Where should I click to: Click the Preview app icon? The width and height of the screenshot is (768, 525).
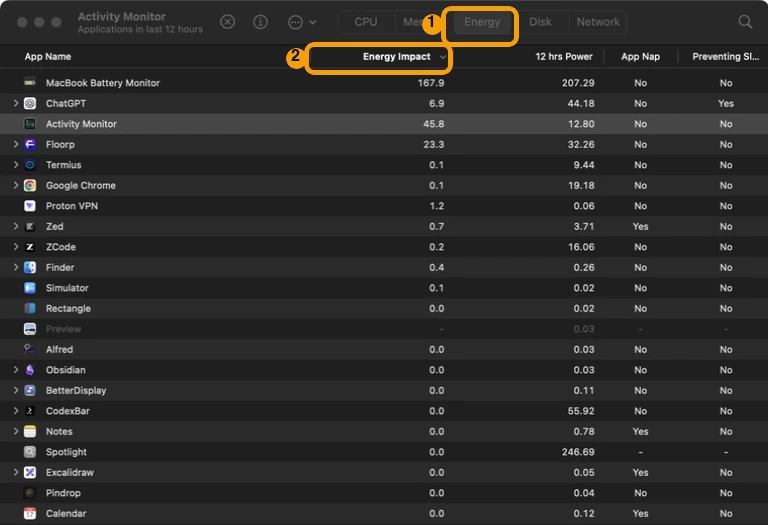(30, 329)
